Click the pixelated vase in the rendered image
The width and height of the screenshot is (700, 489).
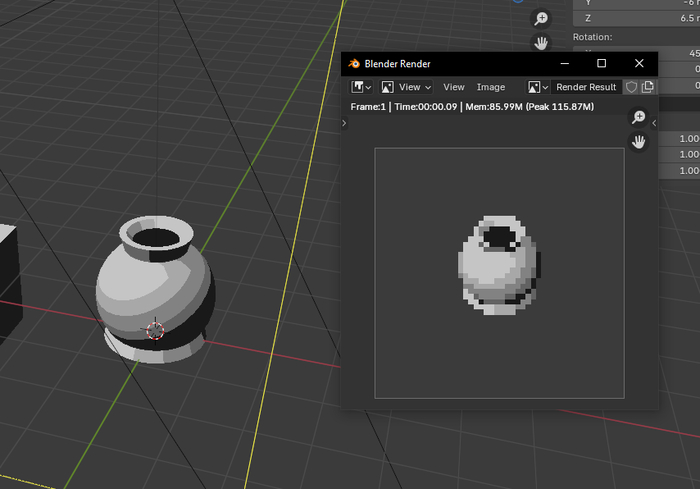pyautogui.click(x=498, y=263)
